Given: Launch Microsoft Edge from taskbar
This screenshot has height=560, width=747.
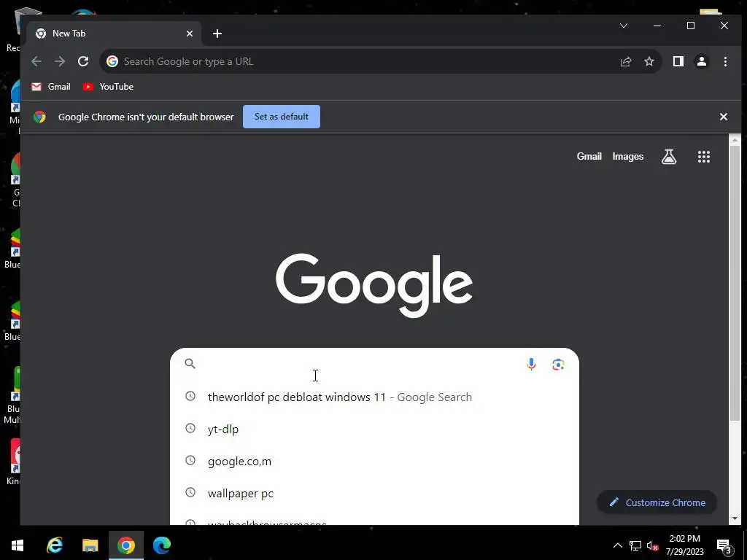Looking at the screenshot, I should coord(161,545).
